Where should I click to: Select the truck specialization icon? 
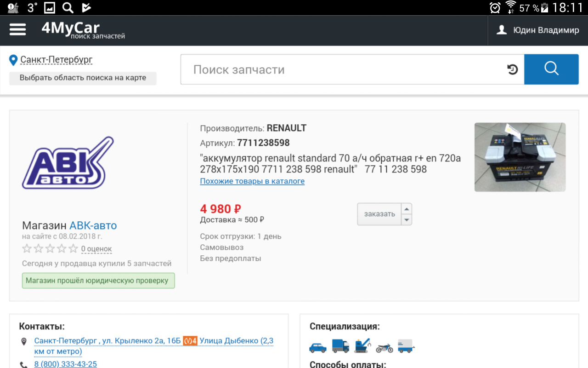(x=340, y=346)
